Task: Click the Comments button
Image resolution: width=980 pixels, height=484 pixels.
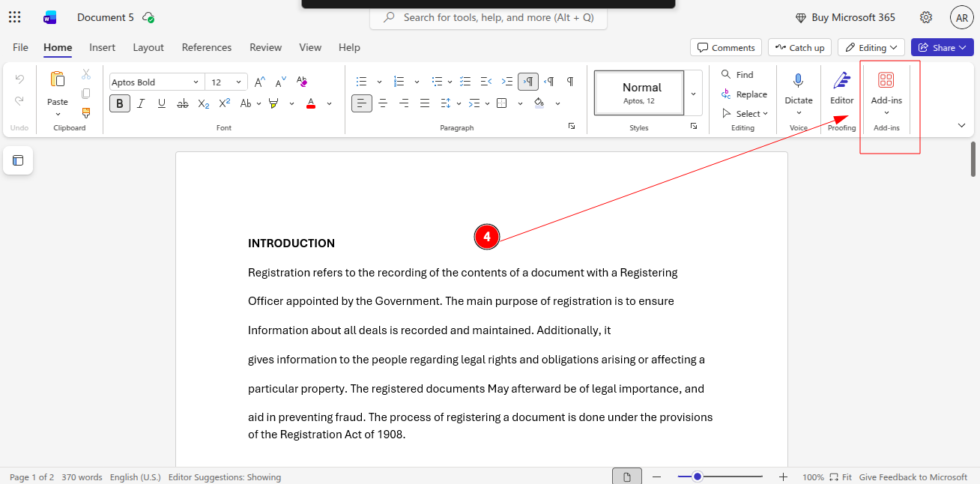Action: click(x=725, y=47)
